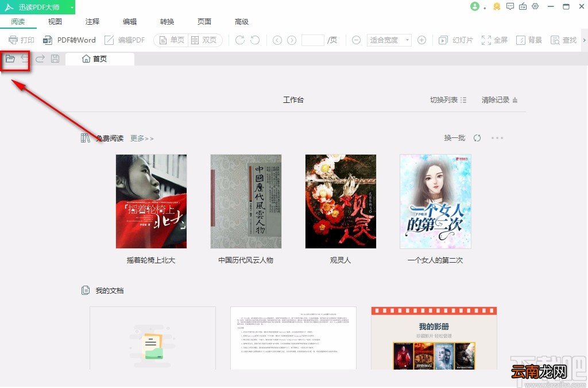Open the feedback chat icon
The height and width of the screenshot is (388, 588).
click(x=510, y=6)
